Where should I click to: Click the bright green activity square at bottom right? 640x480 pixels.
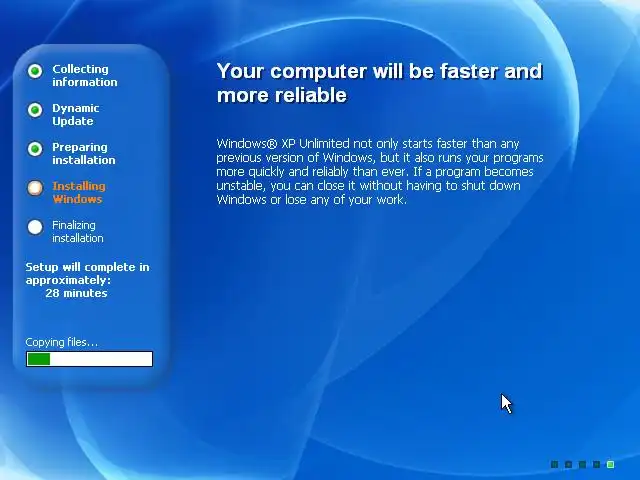[611, 464]
